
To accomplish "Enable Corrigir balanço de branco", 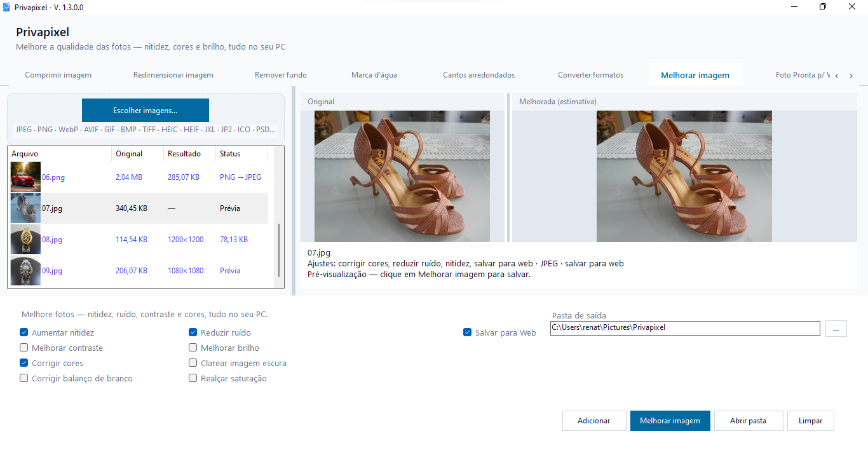I will point(24,378).
